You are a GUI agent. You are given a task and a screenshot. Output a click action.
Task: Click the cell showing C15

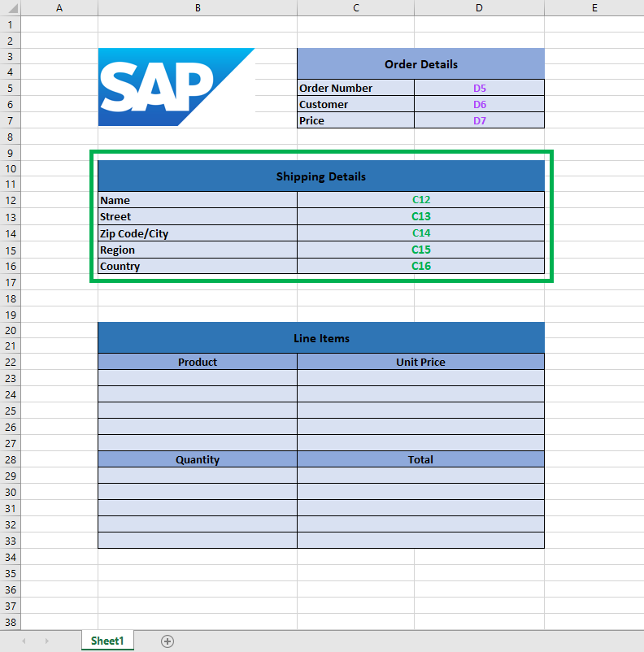(x=420, y=250)
